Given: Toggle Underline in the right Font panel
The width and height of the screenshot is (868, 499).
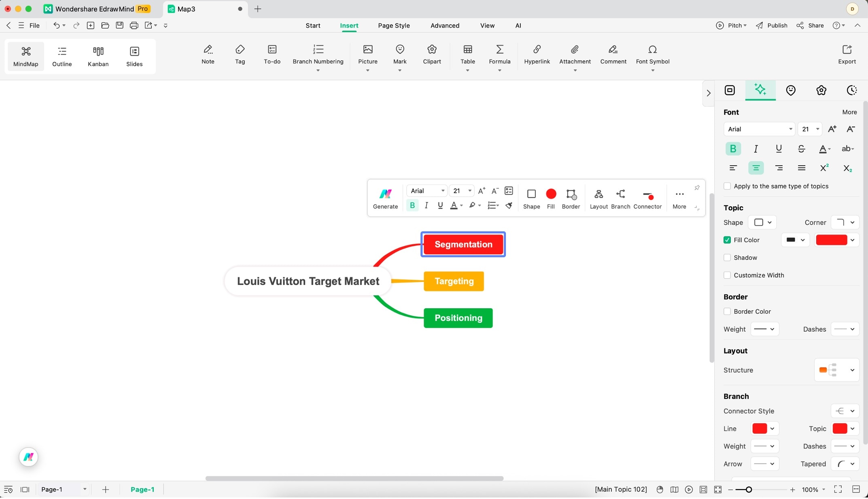Looking at the screenshot, I should (779, 149).
